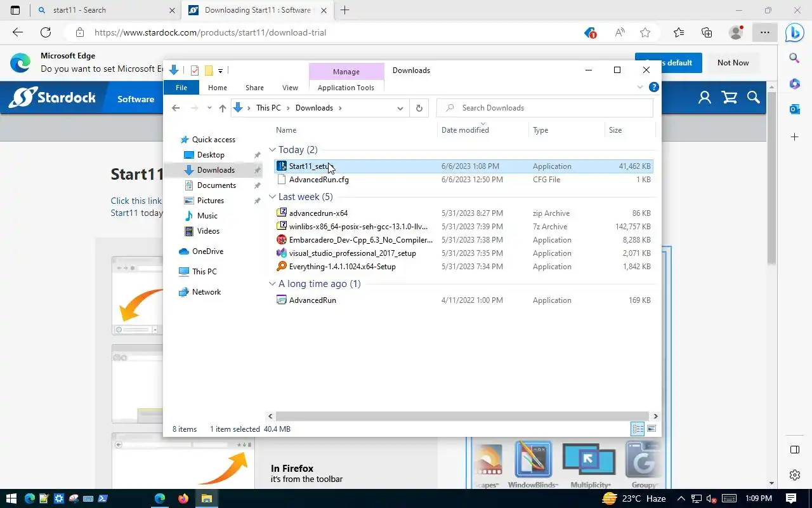The width and height of the screenshot is (812, 508).
Task: Click Explorer back navigation arrow
Action: point(176,108)
